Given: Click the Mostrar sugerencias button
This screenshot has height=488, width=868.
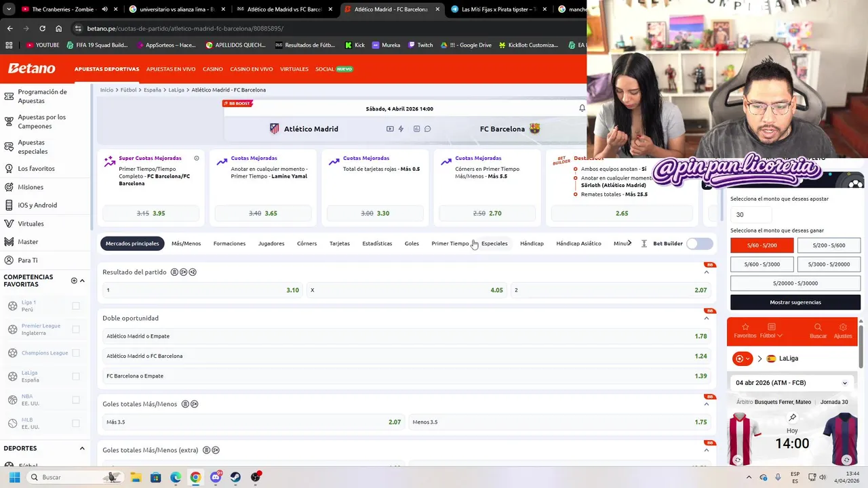Looking at the screenshot, I should click(795, 302).
